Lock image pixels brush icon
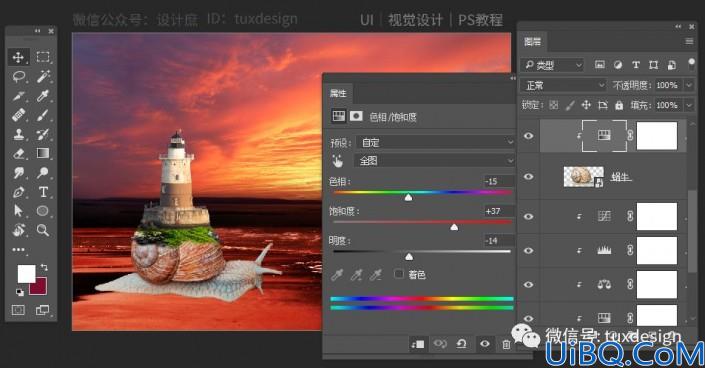 570,105
